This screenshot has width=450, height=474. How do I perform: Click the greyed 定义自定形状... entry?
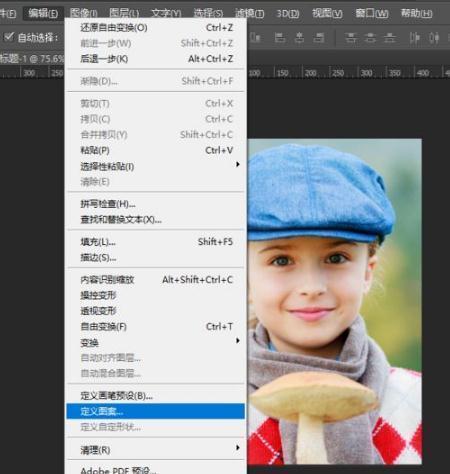[156, 427]
